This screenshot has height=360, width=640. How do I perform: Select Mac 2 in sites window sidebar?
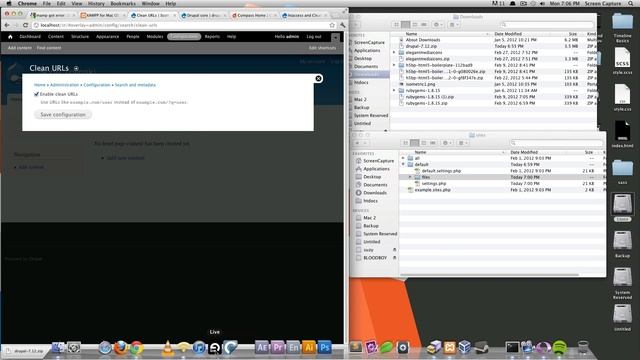(x=369, y=218)
